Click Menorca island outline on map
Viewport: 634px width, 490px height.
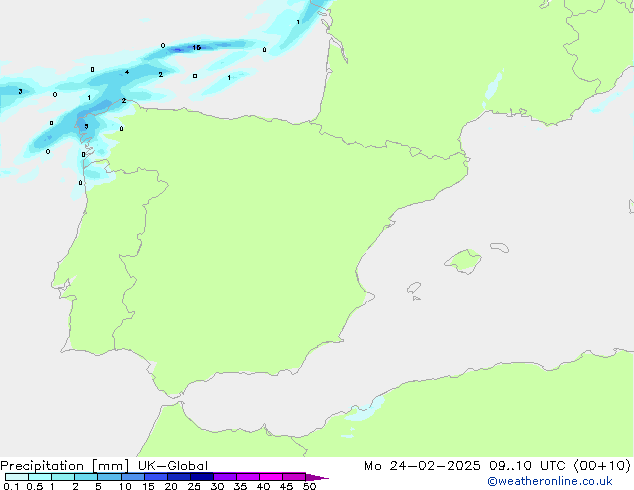[x=499, y=247]
